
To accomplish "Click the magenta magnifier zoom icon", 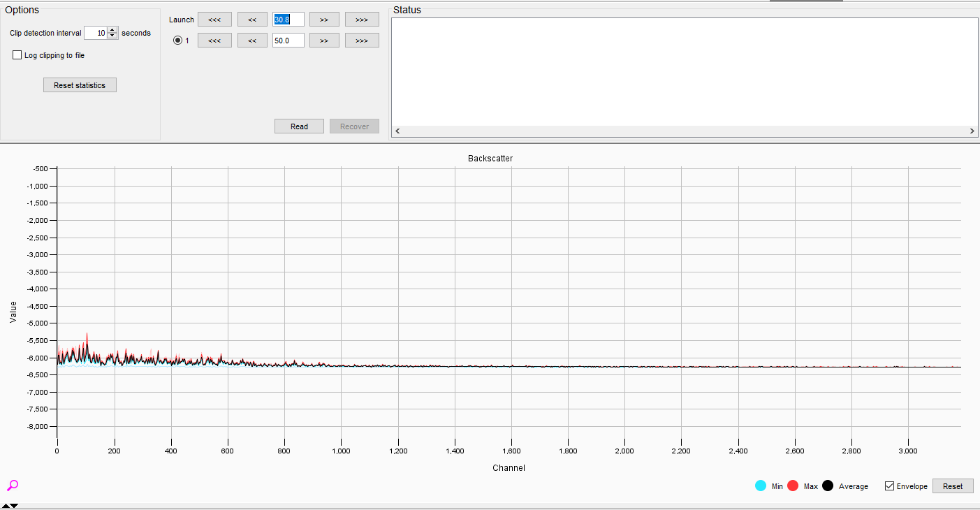I will (x=13, y=486).
